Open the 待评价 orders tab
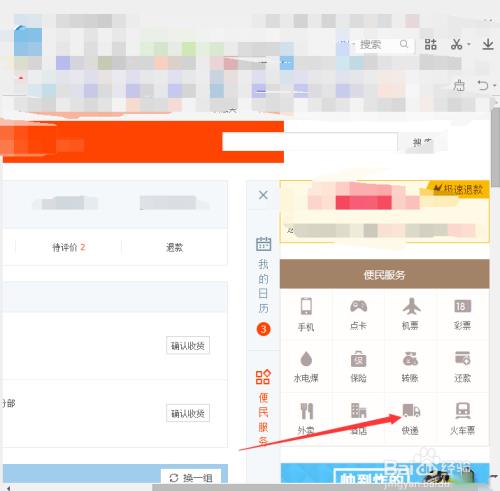The height and width of the screenshot is (491, 500). coord(69,247)
